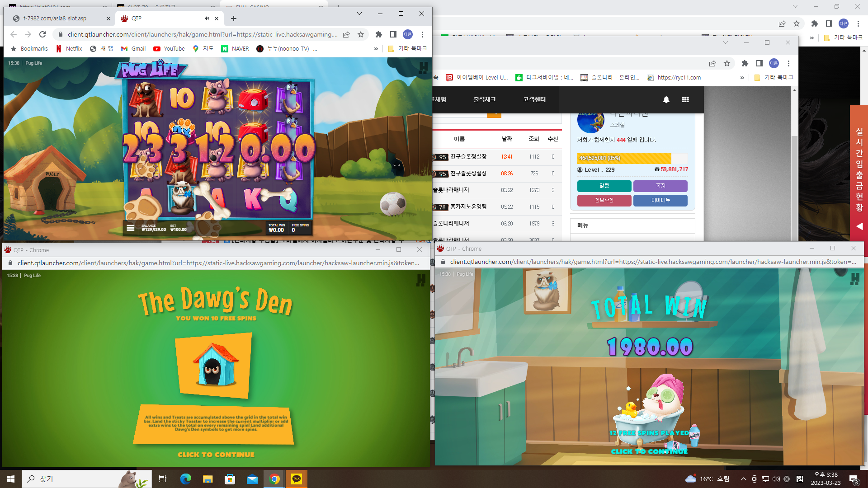Open the 홈카지노운영팀 post row
Screen dimensions: 868x488
pyautogui.click(x=497, y=207)
